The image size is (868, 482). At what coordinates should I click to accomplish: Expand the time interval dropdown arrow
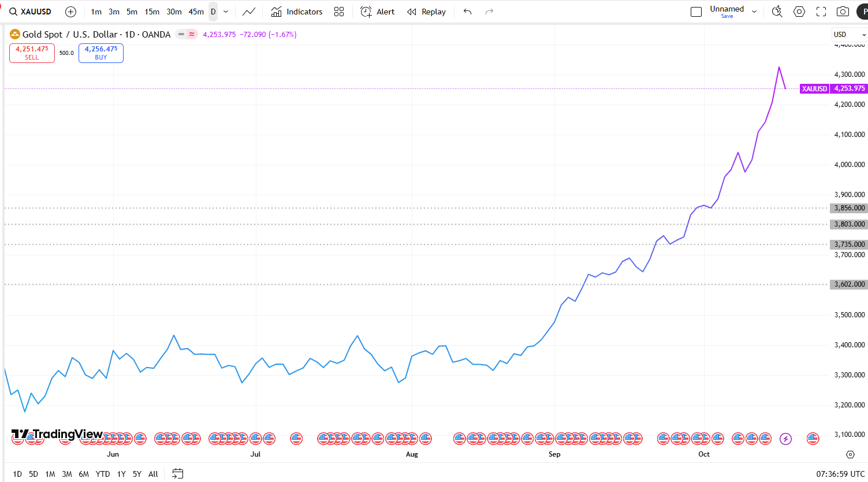pyautogui.click(x=226, y=12)
